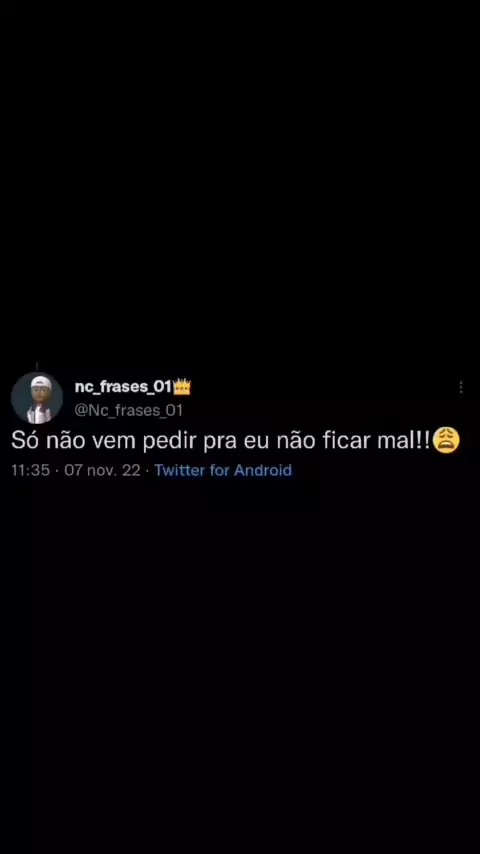Click the word "Android" in the source label
The width and height of the screenshot is (480, 854).
click(x=263, y=470)
